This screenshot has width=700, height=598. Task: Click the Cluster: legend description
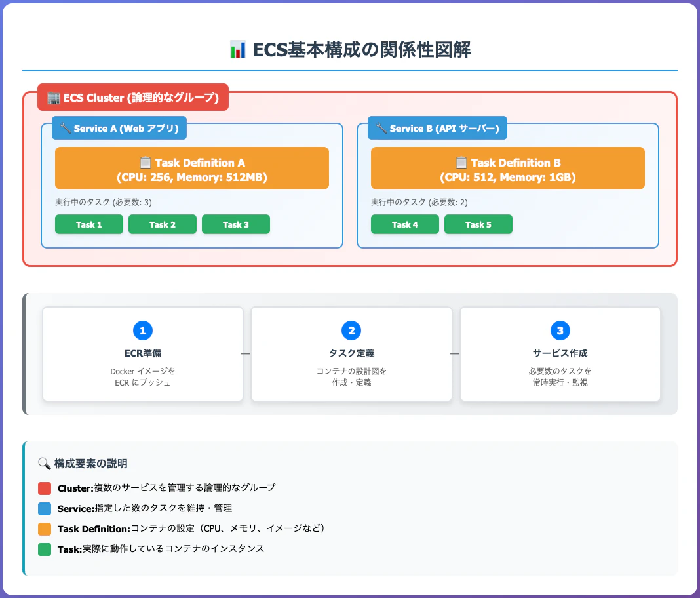tap(166, 488)
